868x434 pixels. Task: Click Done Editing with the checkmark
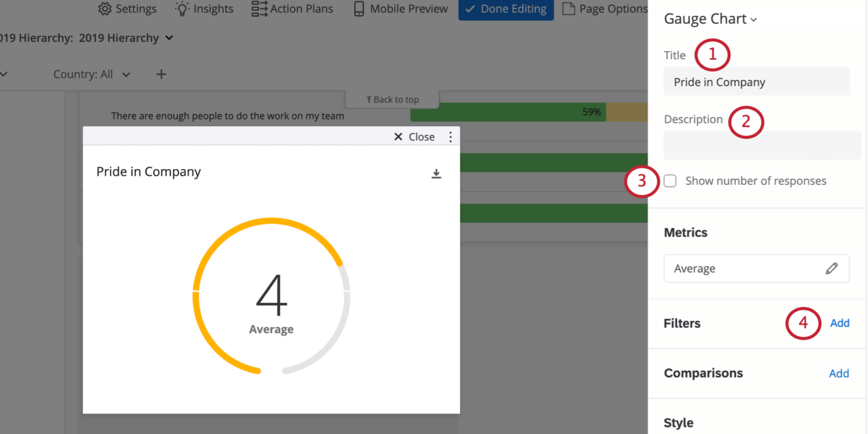pyautogui.click(x=505, y=8)
